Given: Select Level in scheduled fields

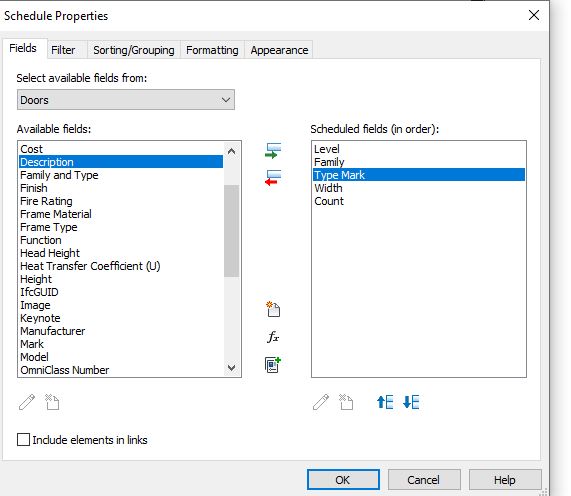Looking at the screenshot, I should coord(419,149).
